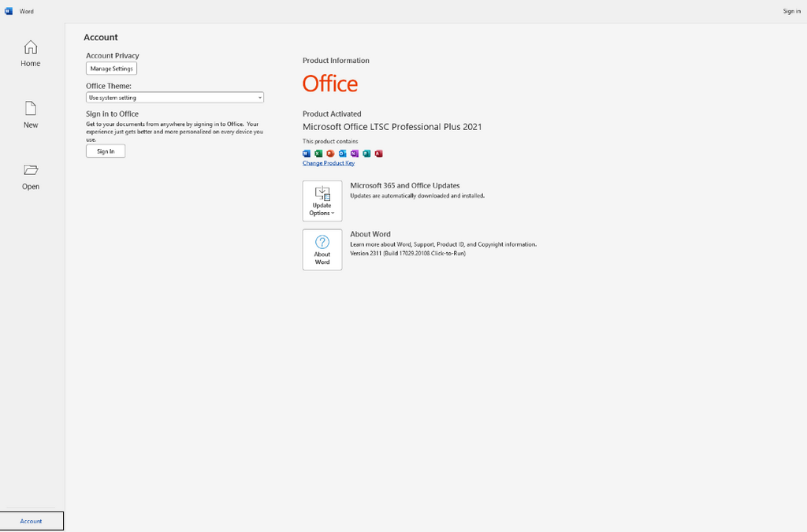Open the About Word question mark button
The height and width of the screenshot is (532, 807).
click(322, 250)
